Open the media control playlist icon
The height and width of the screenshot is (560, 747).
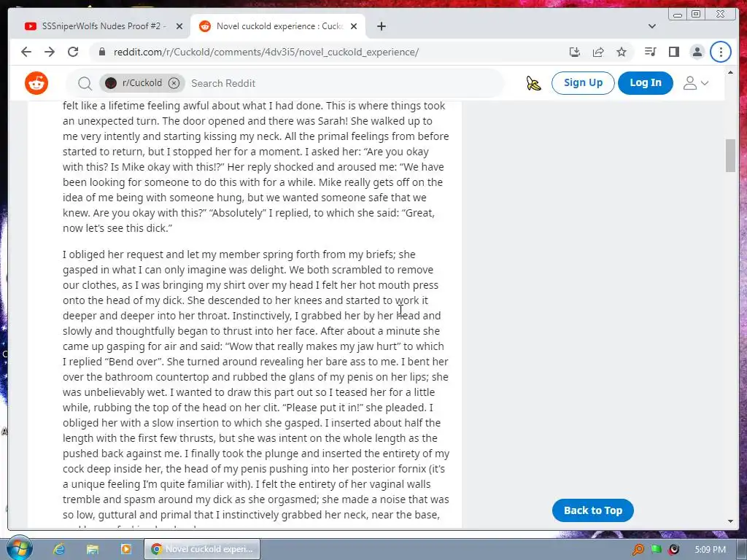point(650,52)
